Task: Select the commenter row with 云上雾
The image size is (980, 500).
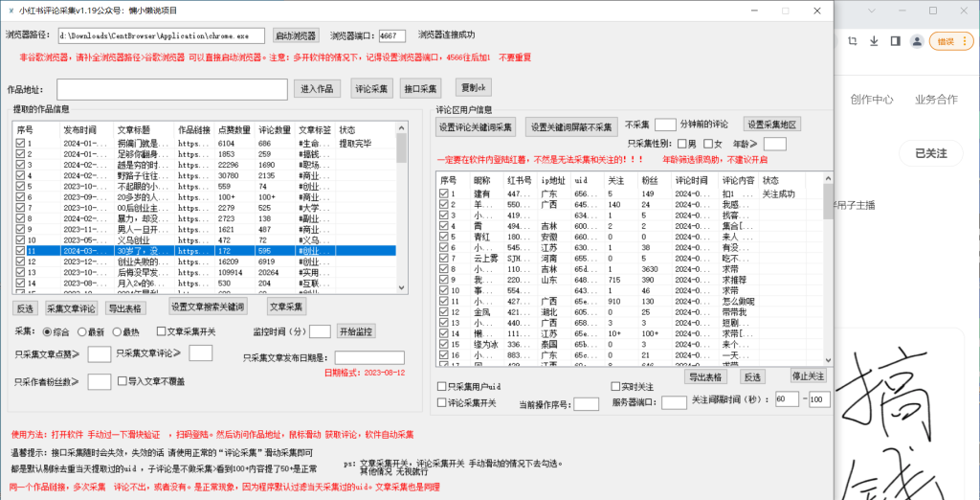Action: [630, 259]
